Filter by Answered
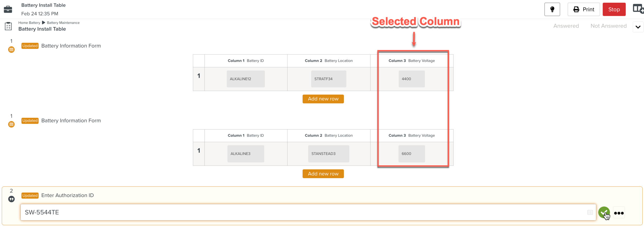The height and width of the screenshot is (227, 644). click(x=566, y=26)
